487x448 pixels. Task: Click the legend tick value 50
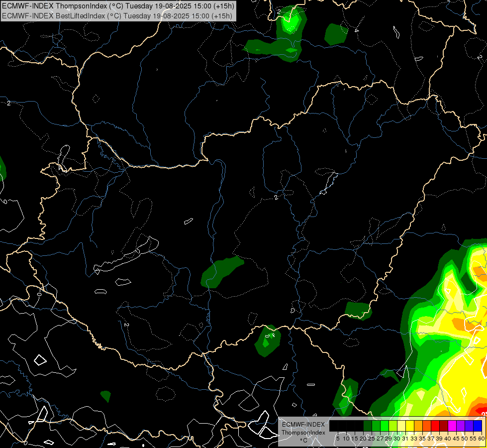[x=464, y=439]
